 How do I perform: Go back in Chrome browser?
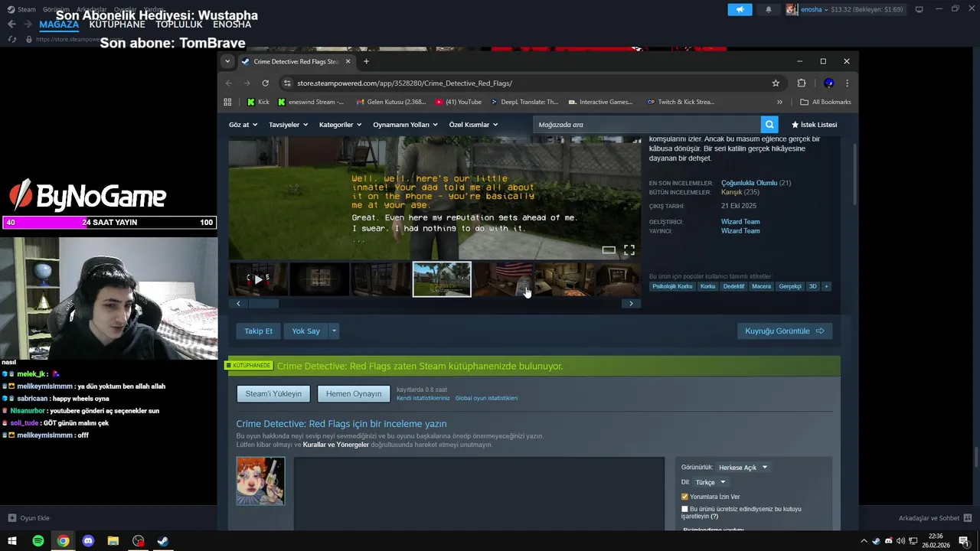click(229, 83)
